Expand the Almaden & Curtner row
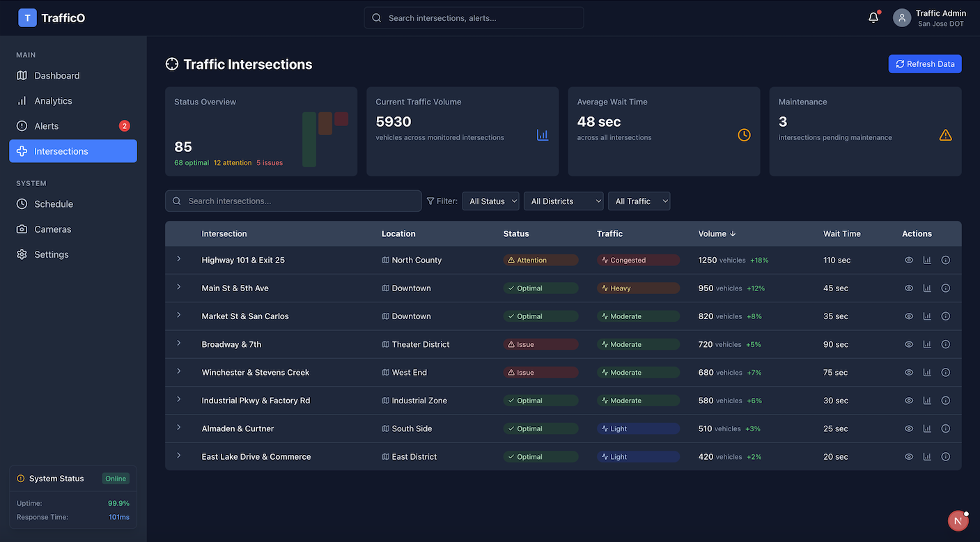 click(179, 427)
